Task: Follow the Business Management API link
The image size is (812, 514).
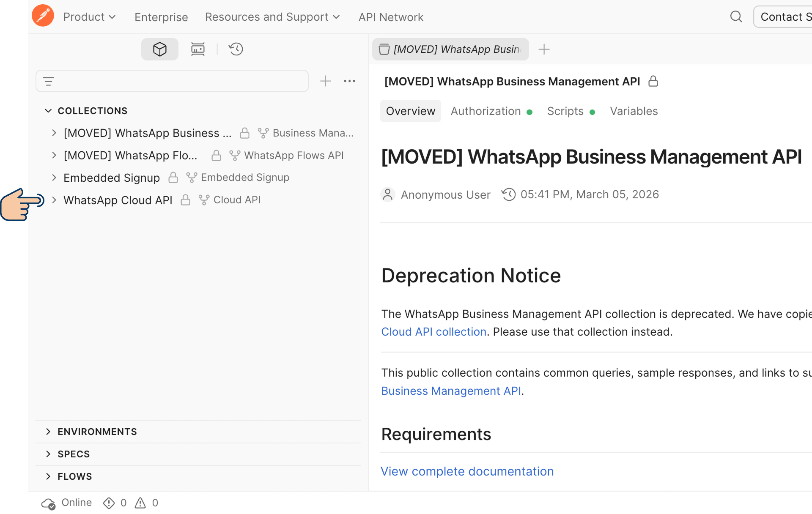Action: click(x=451, y=391)
